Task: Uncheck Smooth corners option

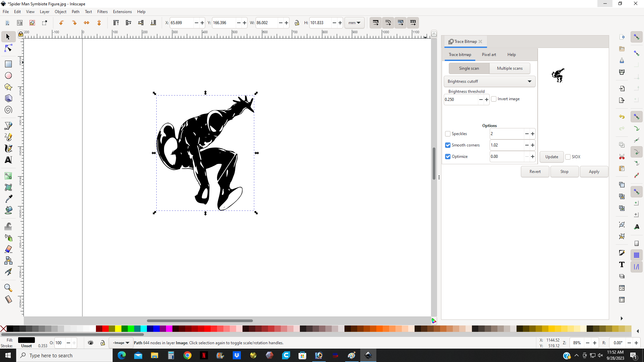Action: pos(448,145)
